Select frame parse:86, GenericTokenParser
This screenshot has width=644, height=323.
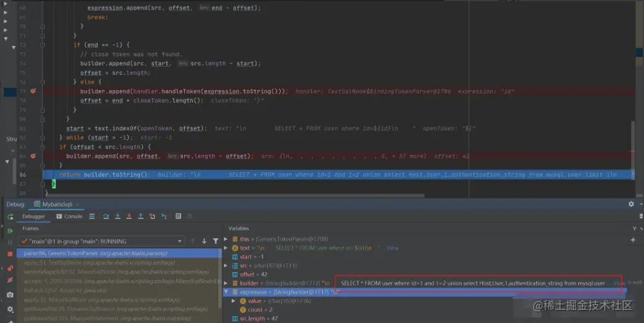point(119,253)
